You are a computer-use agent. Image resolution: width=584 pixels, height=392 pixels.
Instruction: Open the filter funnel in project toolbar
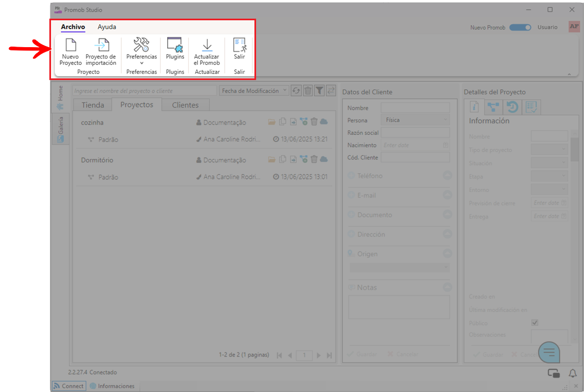point(319,90)
